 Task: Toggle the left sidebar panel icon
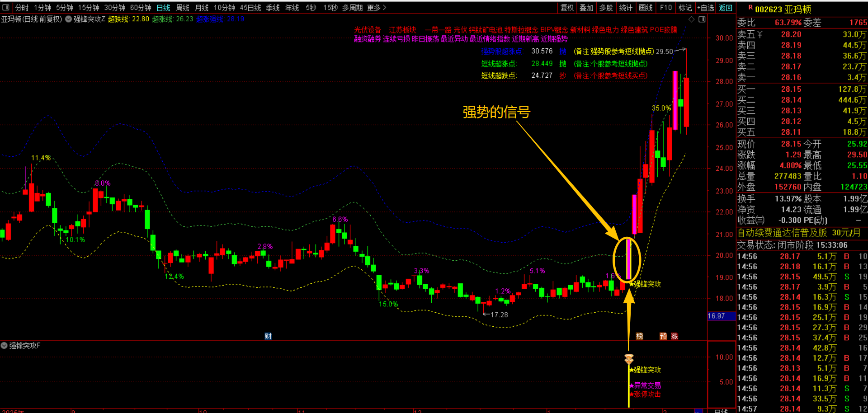coord(6,8)
